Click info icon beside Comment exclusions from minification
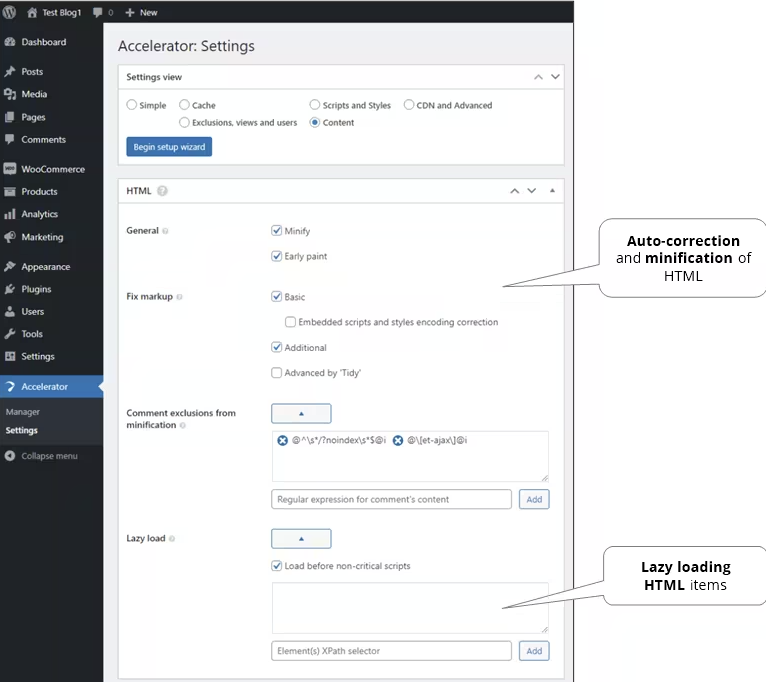This screenshot has height=682, width=766. [x=183, y=426]
